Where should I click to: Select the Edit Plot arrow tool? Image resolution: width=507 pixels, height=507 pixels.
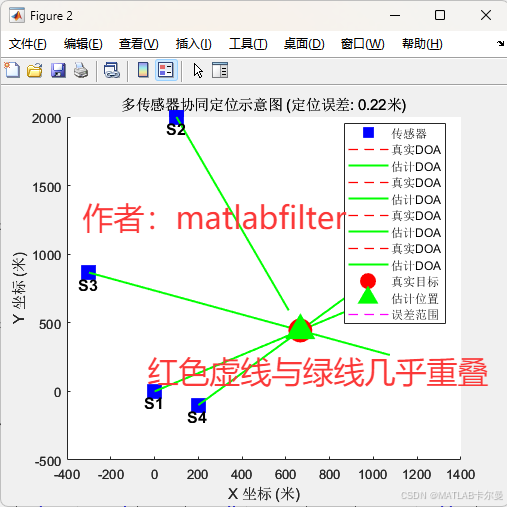(x=198, y=70)
